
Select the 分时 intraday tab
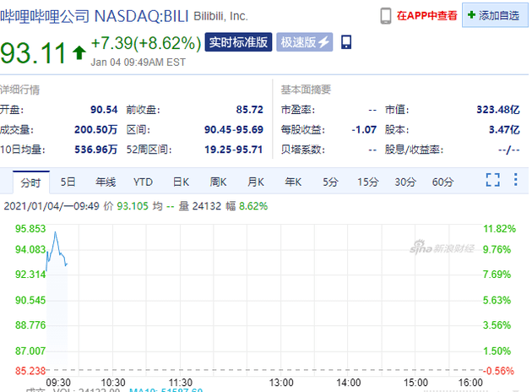click(x=30, y=182)
